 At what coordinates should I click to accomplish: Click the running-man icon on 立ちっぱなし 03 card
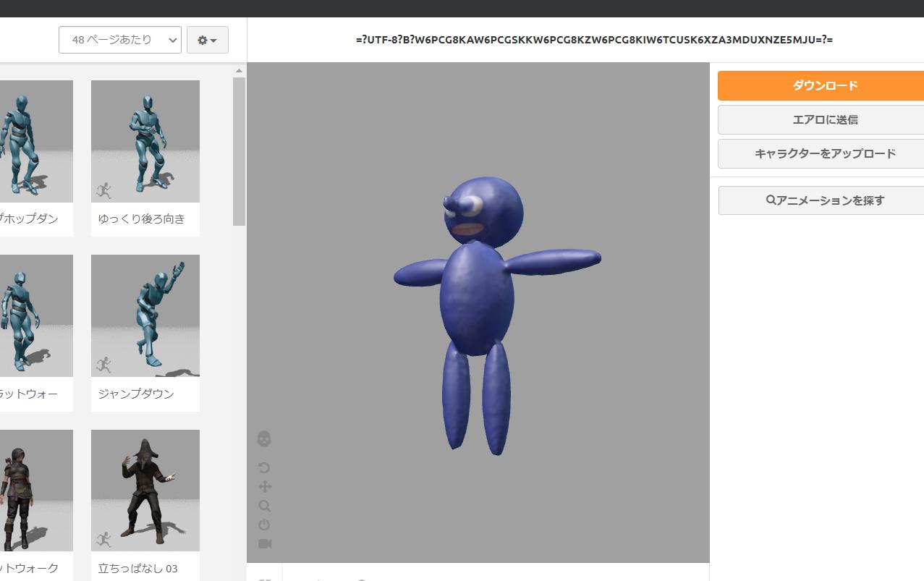(104, 540)
